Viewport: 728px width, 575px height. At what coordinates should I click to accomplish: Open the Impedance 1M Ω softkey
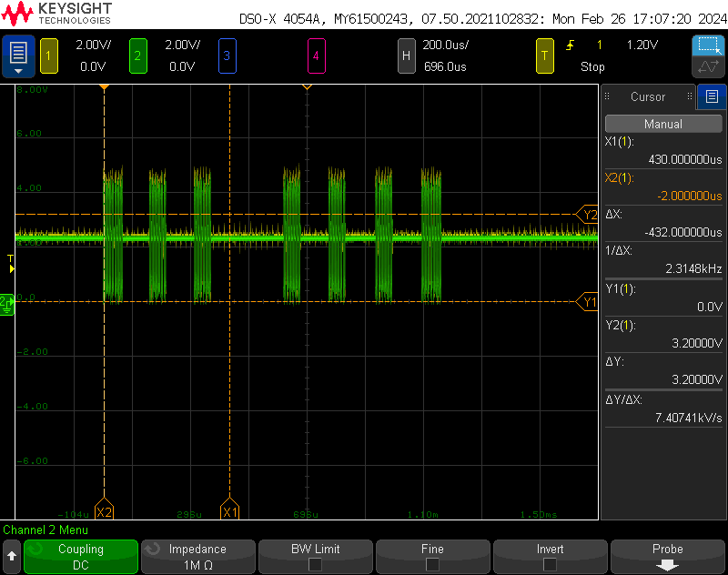(198, 557)
